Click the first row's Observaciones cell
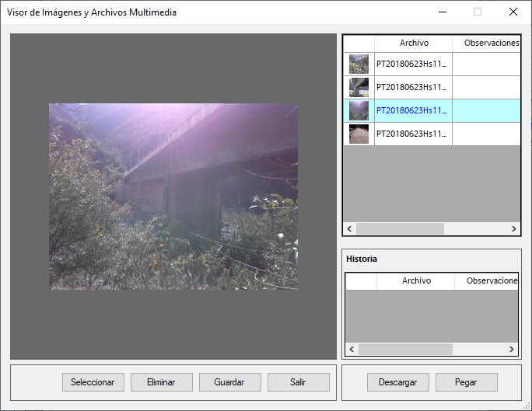Screen dimensions: 532x411 point(486,64)
